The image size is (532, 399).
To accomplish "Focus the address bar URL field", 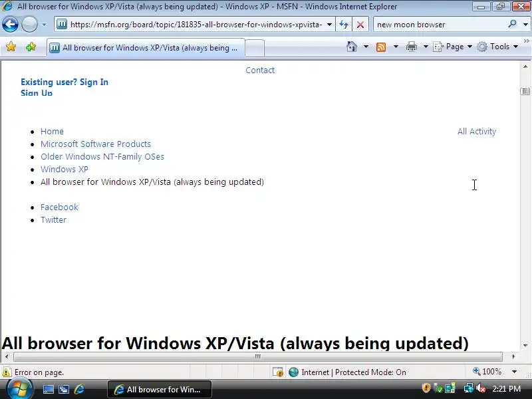I will point(196,25).
